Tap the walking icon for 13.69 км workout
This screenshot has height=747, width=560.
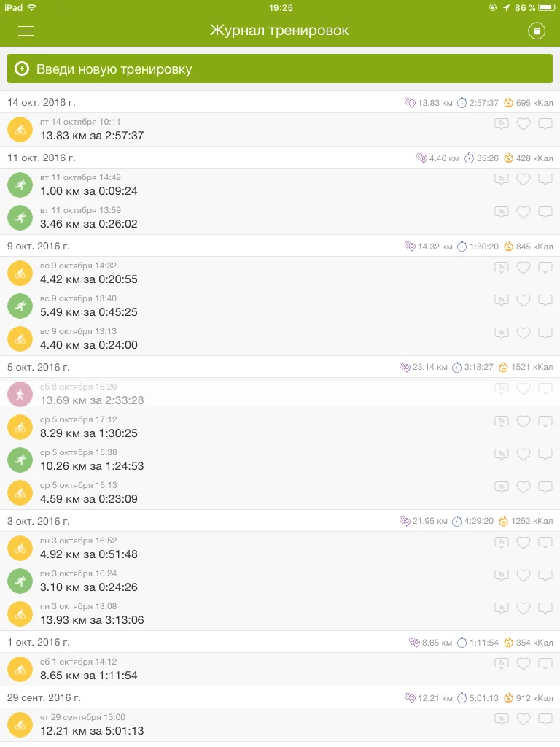[x=20, y=395]
